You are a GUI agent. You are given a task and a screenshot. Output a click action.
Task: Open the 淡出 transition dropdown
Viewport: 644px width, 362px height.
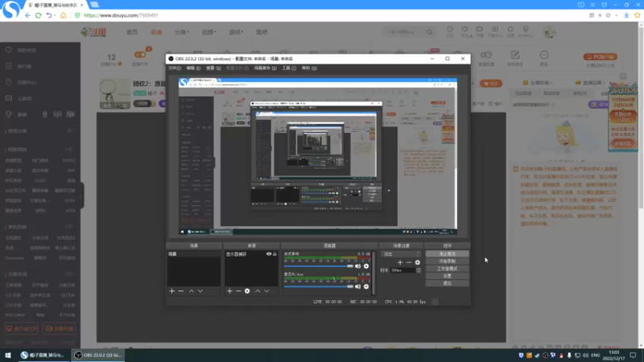[400, 254]
